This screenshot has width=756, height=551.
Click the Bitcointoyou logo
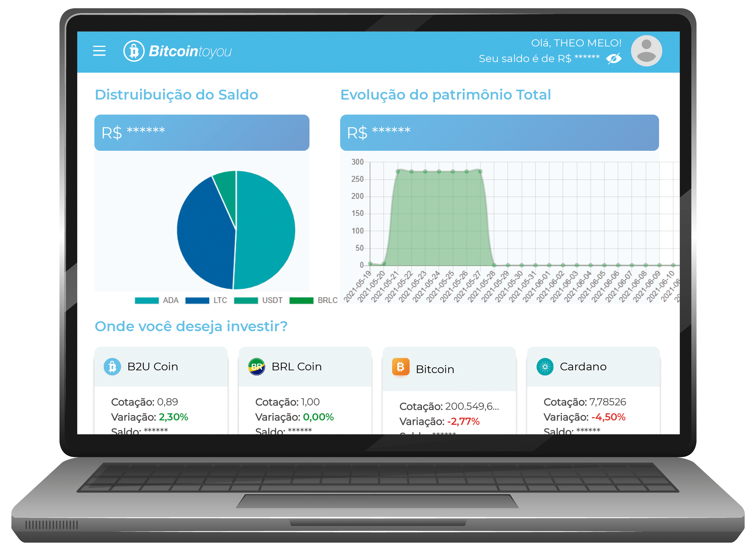click(177, 51)
